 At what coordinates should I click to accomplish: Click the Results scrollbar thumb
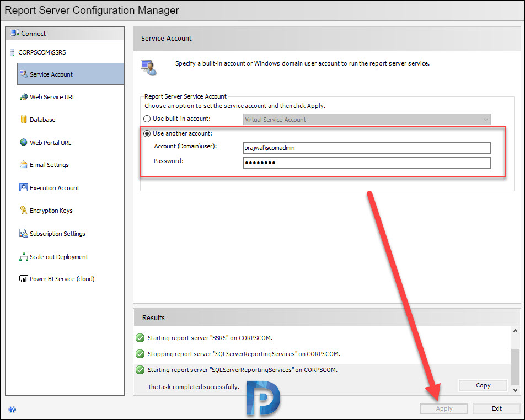point(515,367)
